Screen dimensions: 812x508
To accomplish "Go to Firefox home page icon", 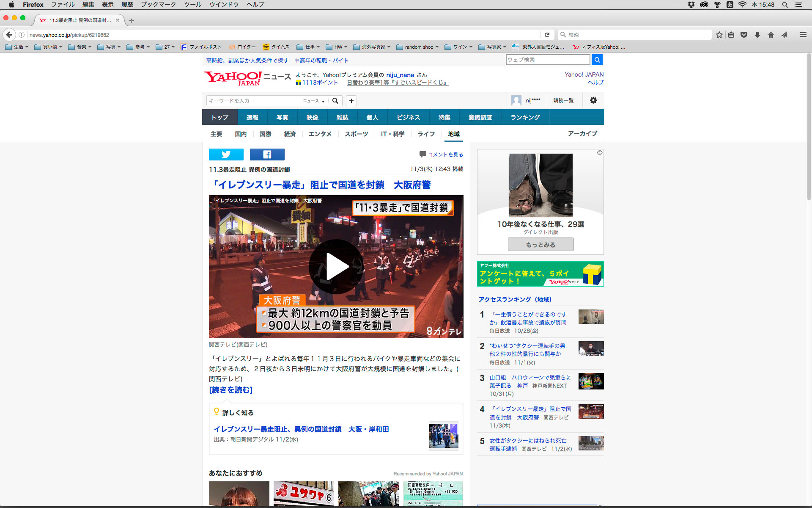I will point(771,35).
